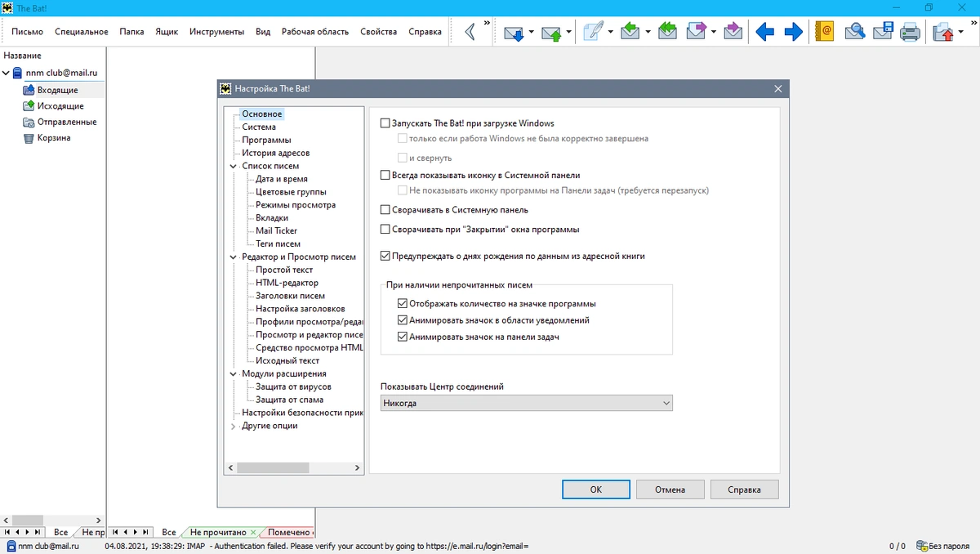Viewport: 980px width, 554px height.
Task: Select История адресов in settings tree
Action: click(275, 154)
